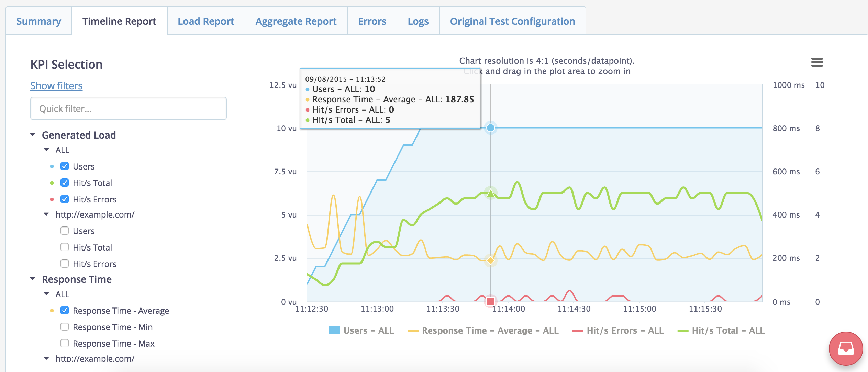This screenshot has height=372, width=868.
Task: Enable Response Time - Max checkbox
Action: coord(65,344)
